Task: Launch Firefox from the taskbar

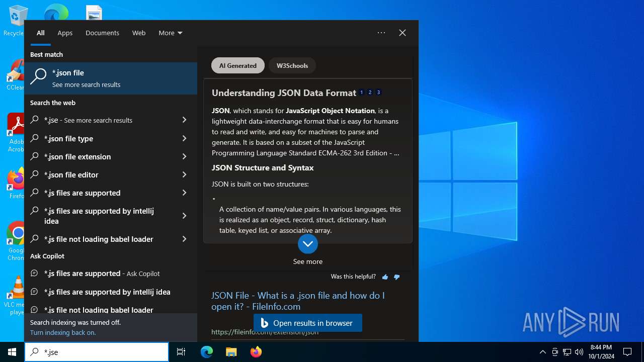Action: coord(256,352)
